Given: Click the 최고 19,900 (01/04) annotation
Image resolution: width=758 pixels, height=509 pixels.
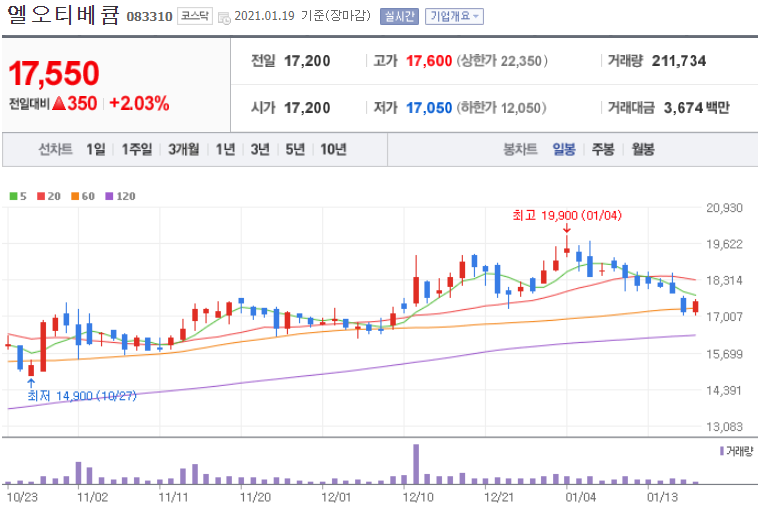Looking at the screenshot, I should coord(567,216).
